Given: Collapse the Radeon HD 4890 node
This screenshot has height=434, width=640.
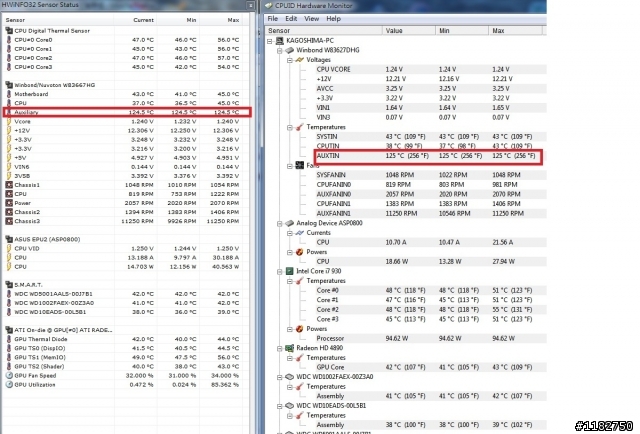Looking at the screenshot, I should (280, 348).
